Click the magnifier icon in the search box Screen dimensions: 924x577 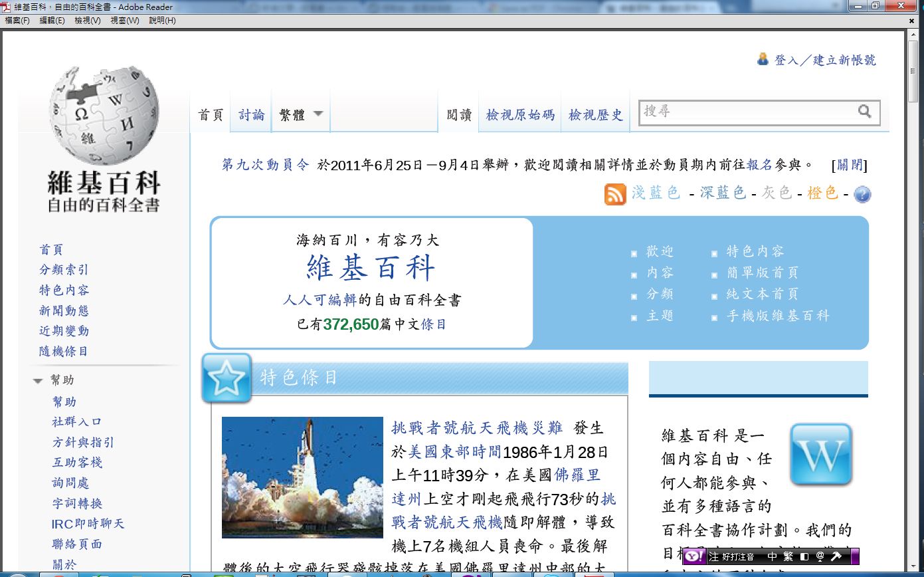click(x=864, y=112)
